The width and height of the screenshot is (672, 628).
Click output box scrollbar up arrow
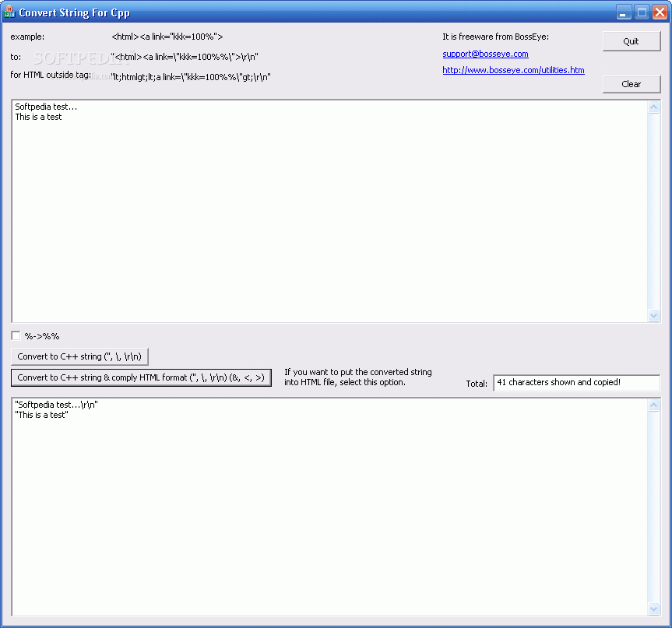click(653, 405)
